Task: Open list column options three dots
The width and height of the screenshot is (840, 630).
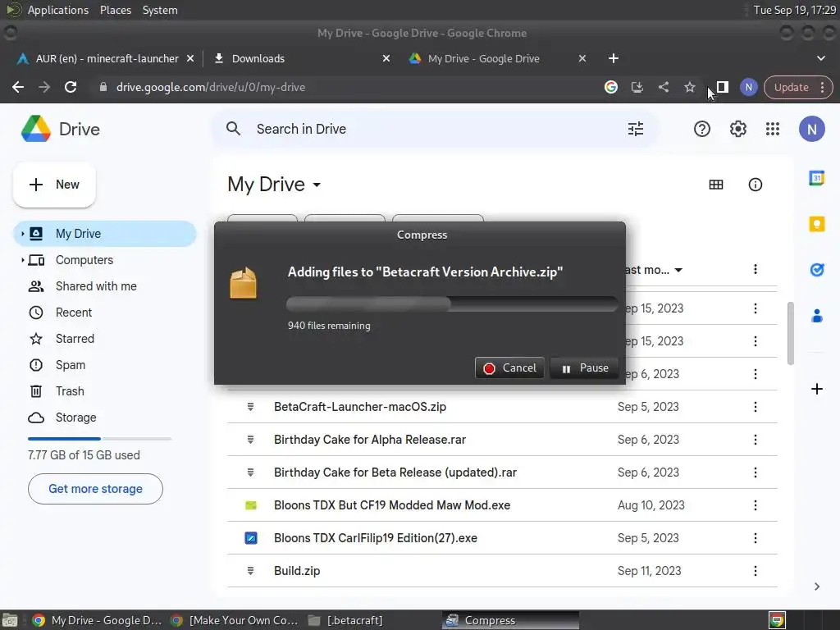Action: click(x=755, y=269)
